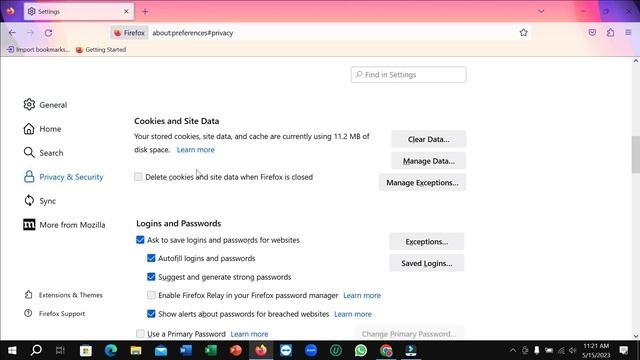Open logins Exceptions button
640x360 pixels.
tap(427, 242)
